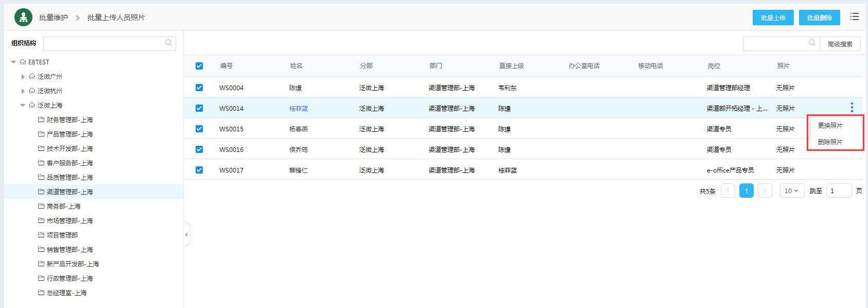The height and width of the screenshot is (308, 868).
Task: Click the green organization logo icon
Action: pyautogui.click(x=23, y=18)
